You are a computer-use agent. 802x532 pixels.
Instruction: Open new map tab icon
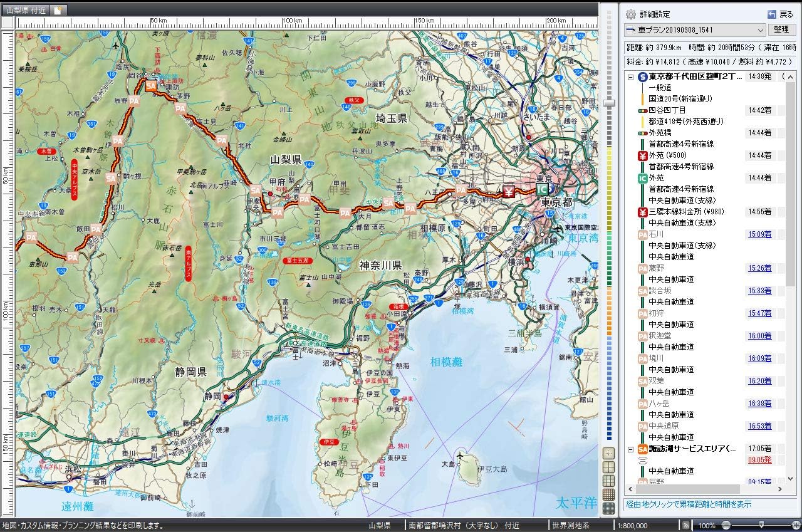[58, 10]
